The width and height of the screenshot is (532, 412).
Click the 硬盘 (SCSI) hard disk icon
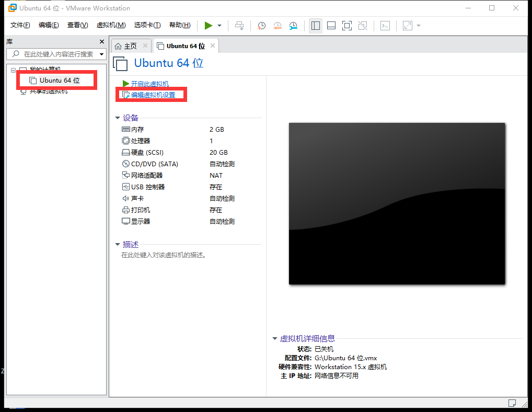125,152
